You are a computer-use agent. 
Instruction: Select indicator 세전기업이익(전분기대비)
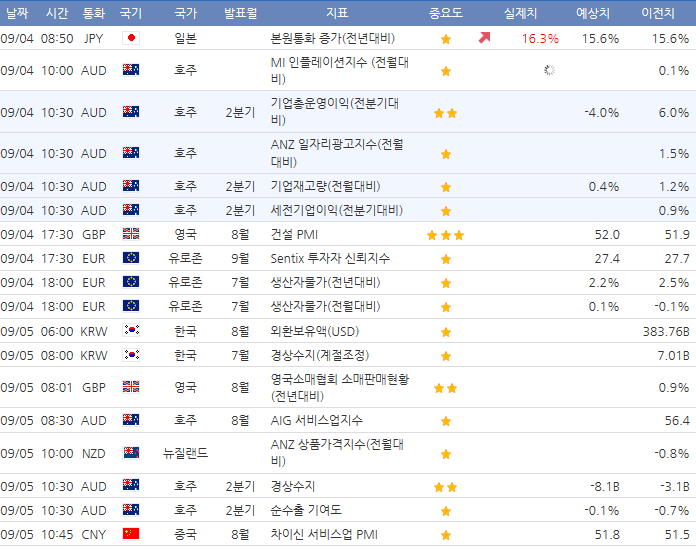click(x=336, y=210)
